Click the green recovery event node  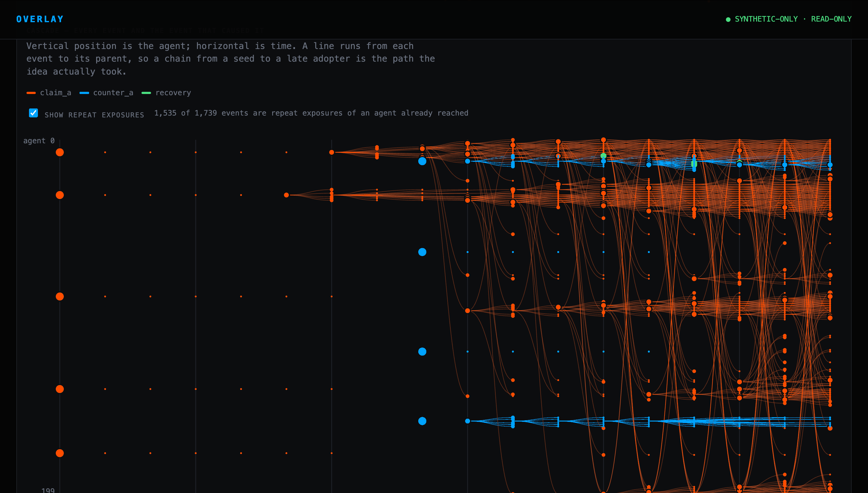(x=604, y=156)
